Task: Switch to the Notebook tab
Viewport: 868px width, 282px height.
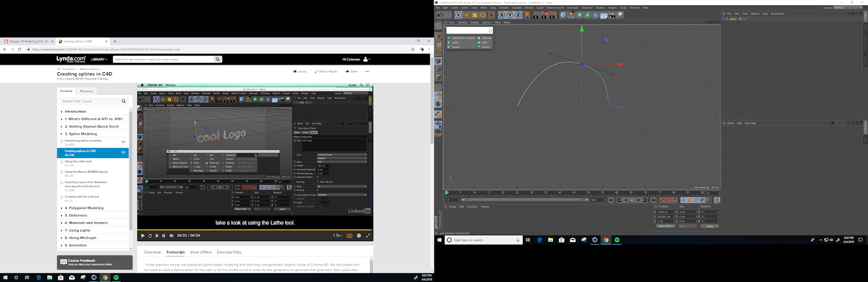Action: [86, 91]
